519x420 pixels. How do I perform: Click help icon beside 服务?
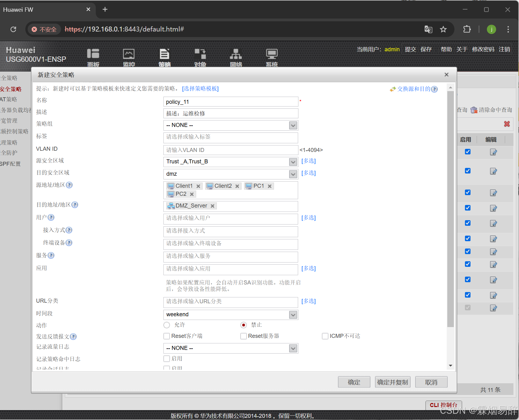point(51,255)
